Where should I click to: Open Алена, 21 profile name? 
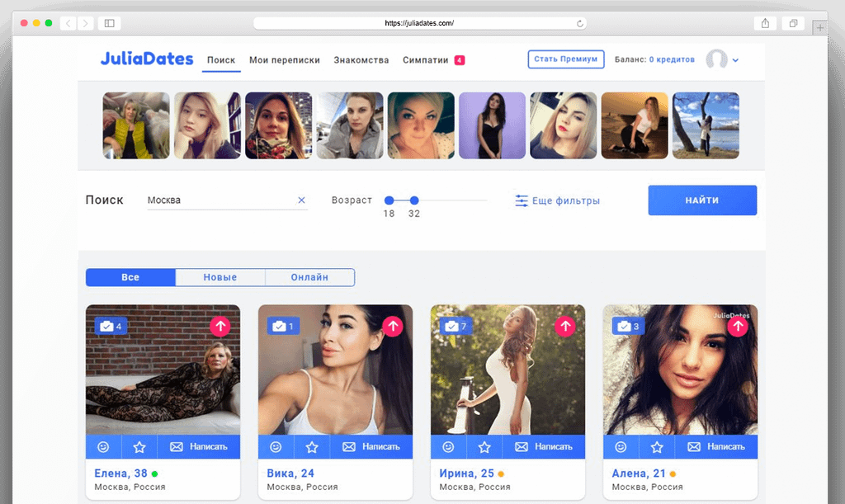(x=639, y=473)
